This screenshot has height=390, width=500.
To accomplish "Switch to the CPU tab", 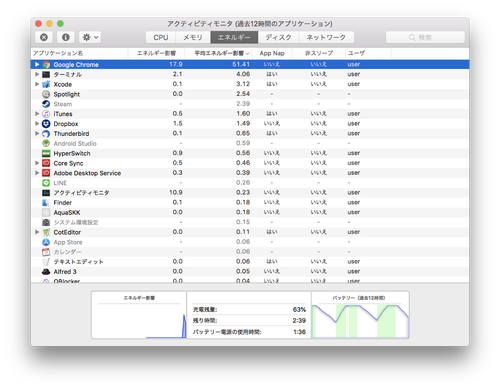I will coord(161,37).
